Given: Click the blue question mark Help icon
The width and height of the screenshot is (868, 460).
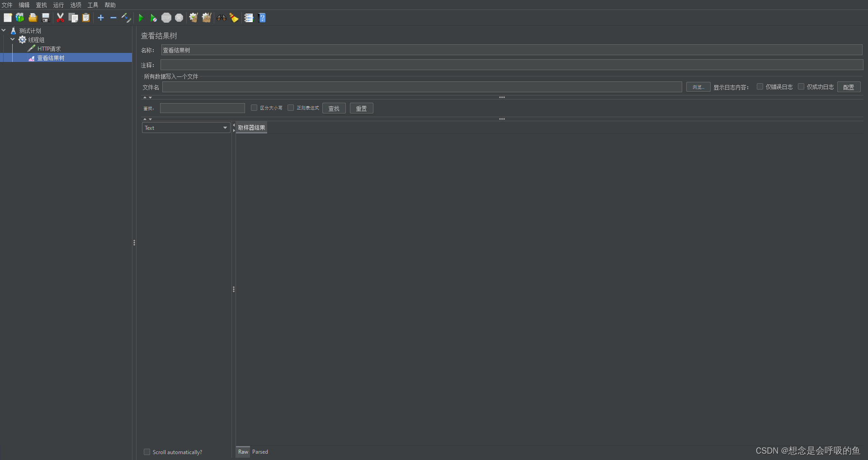Looking at the screenshot, I should [x=262, y=18].
